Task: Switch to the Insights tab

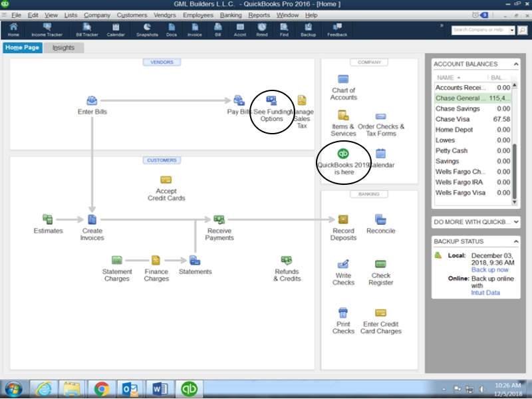Action: (x=63, y=47)
